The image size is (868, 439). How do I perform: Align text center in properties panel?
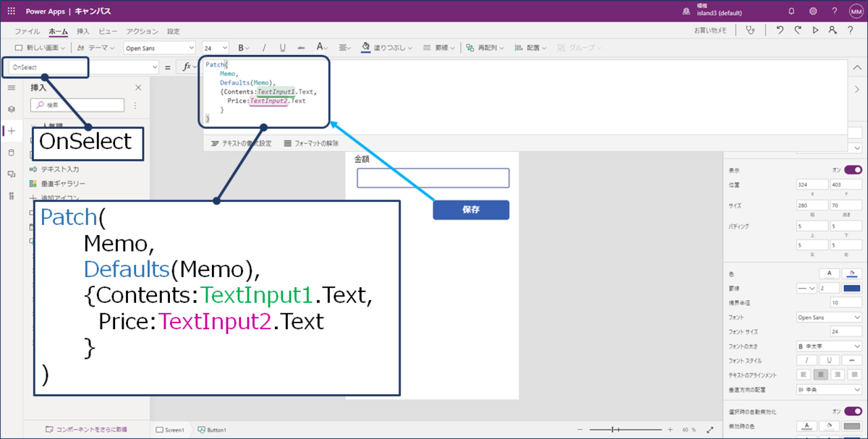click(x=821, y=375)
